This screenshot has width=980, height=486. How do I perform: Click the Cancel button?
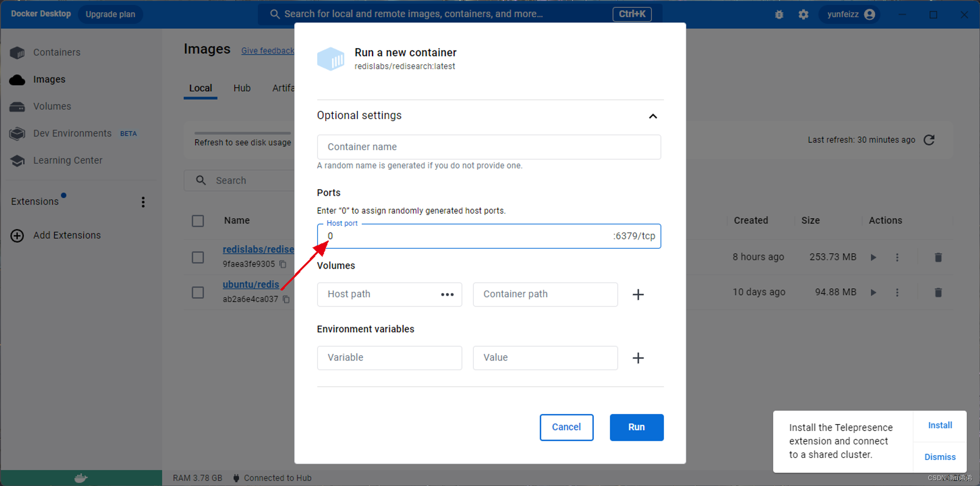566,428
